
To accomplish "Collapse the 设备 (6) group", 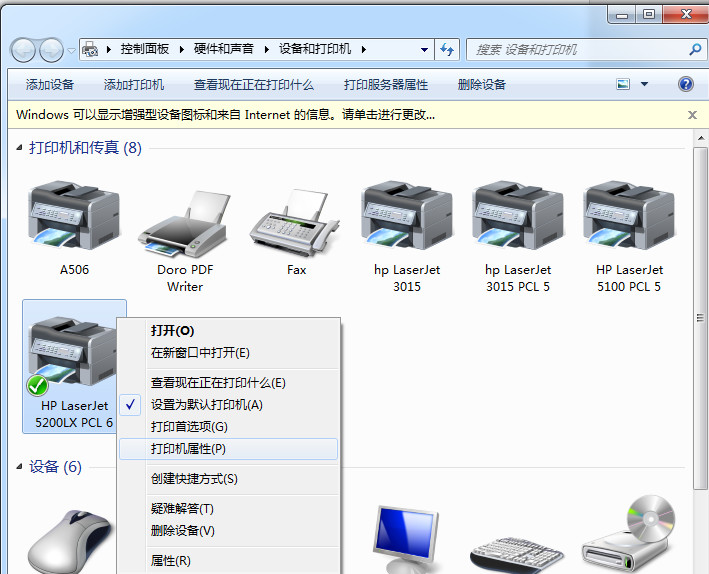I will tap(19, 466).
